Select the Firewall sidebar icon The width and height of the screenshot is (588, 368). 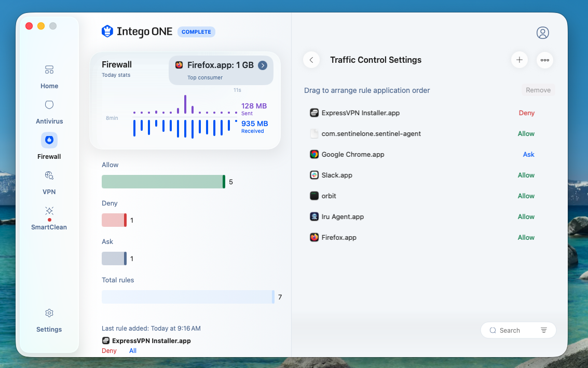[49, 140]
